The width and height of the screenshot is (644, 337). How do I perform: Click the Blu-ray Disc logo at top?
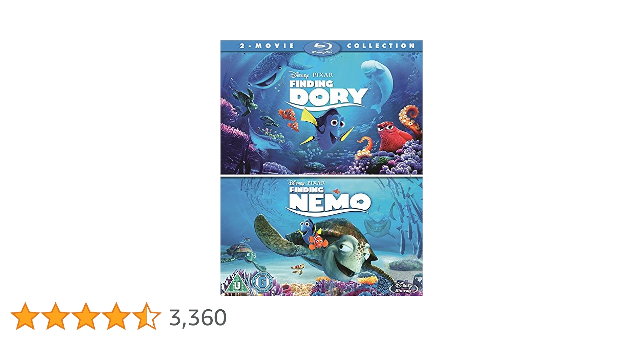(x=322, y=48)
